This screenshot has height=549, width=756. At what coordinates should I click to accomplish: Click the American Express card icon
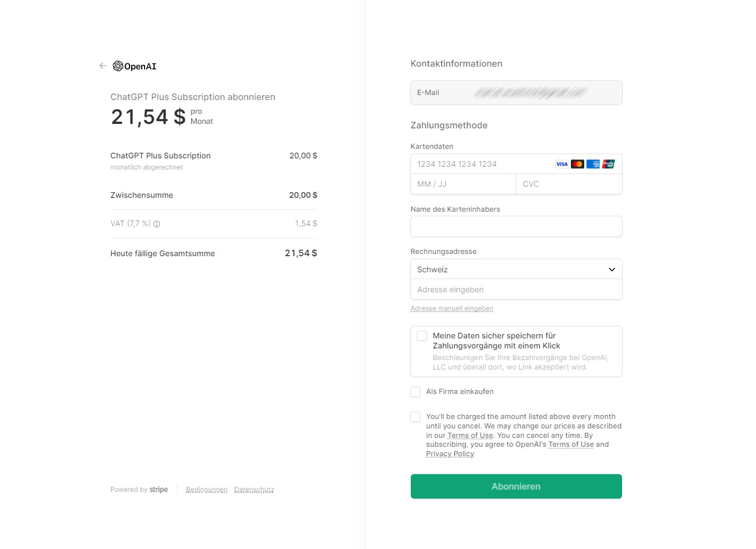[x=593, y=164]
